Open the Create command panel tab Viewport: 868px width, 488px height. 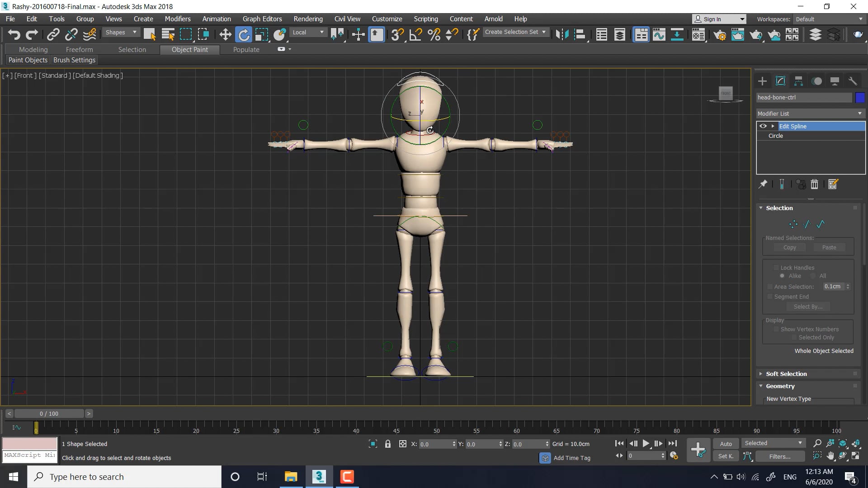pyautogui.click(x=762, y=81)
